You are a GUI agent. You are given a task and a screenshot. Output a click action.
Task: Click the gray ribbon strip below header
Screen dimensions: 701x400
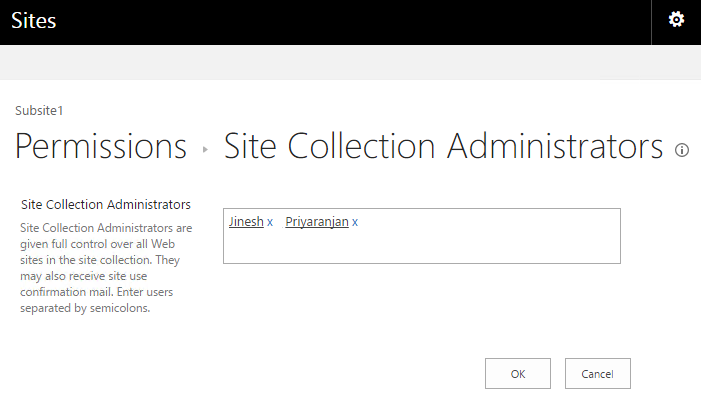[x=350, y=62]
